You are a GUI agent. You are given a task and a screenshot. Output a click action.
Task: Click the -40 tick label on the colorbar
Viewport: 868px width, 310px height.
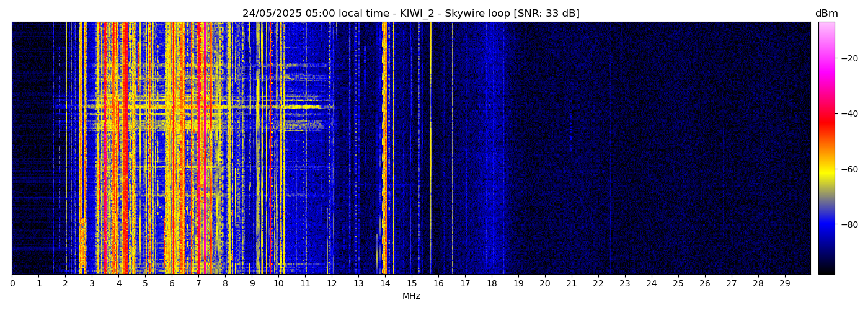(x=849, y=113)
